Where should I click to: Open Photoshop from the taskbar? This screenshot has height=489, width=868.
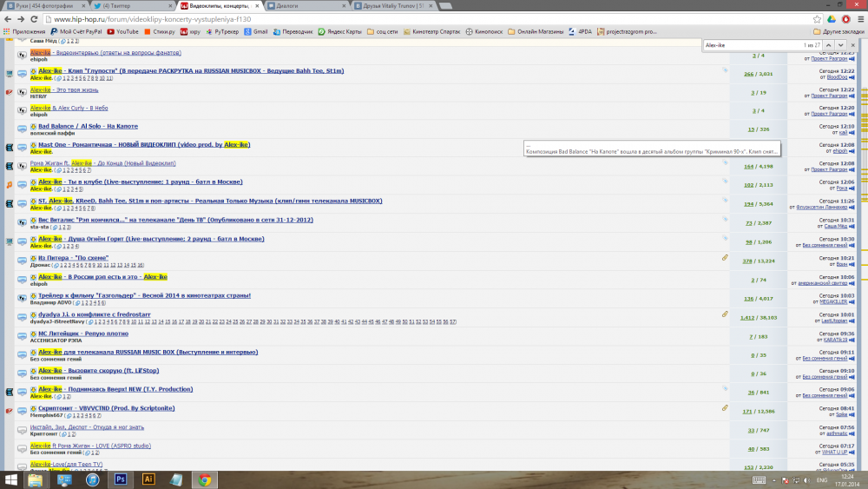121,479
